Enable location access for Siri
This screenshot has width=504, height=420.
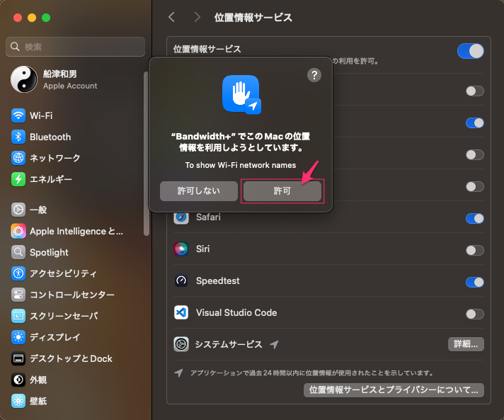474,250
